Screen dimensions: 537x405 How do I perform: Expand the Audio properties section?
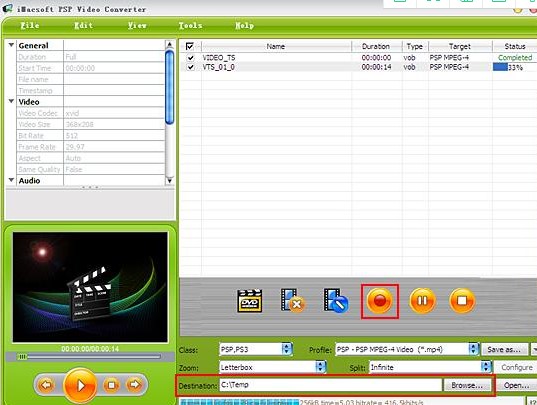click(11, 180)
